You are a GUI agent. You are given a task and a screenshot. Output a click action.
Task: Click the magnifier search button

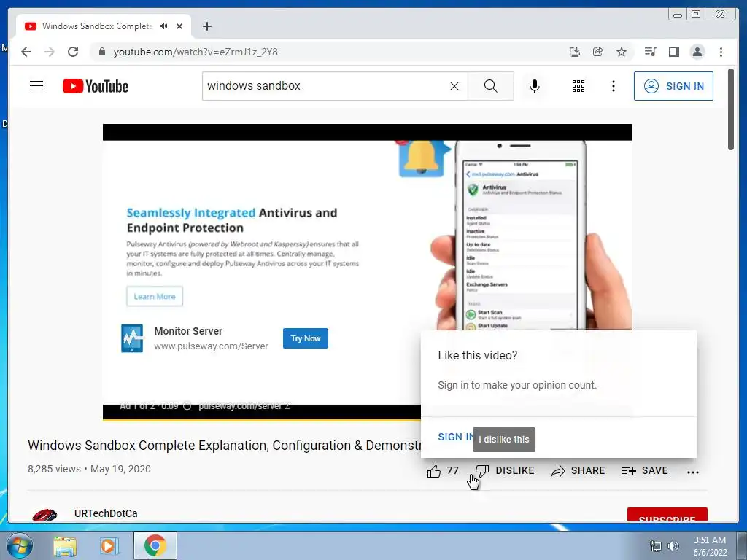tap(491, 86)
